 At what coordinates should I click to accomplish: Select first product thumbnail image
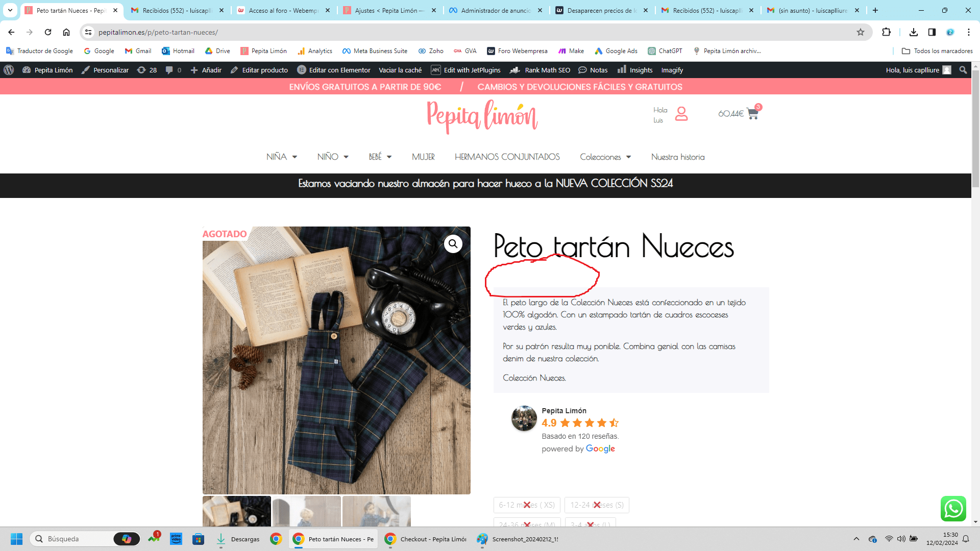[237, 511]
